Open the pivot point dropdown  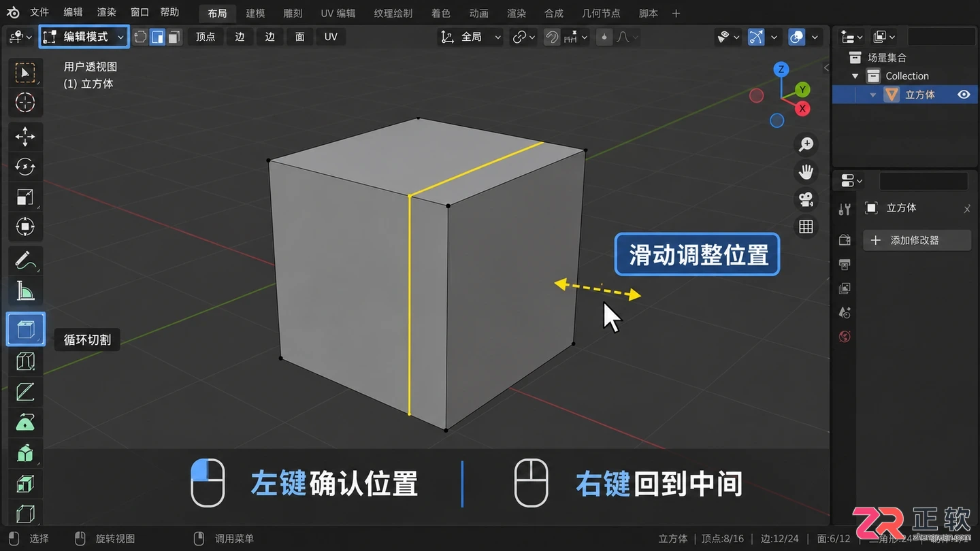pos(523,37)
